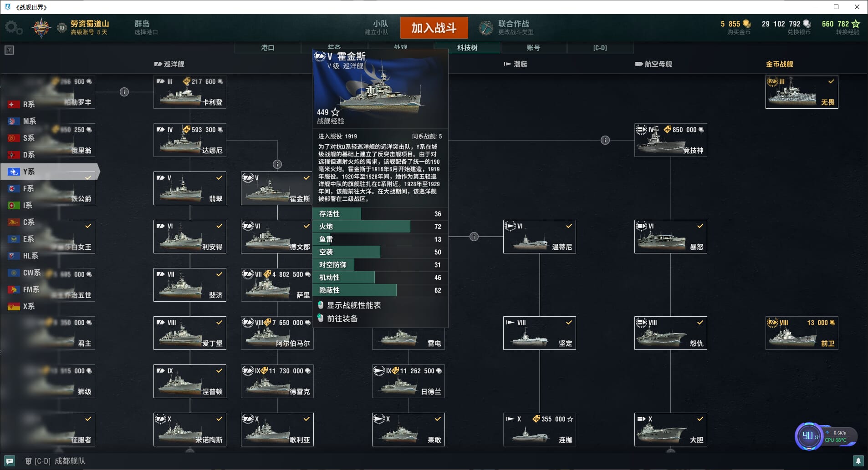Viewport: 868px width, 470px height.
Task: Click info icon left of 温蒂尼 submarine
Action: (x=474, y=237)
